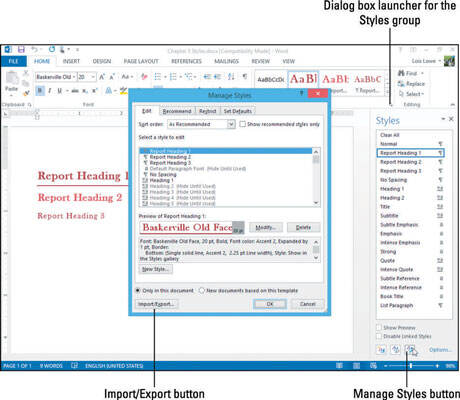Click the Manage Styles button icon
460x400 pixels.
click(x=410, y=349)
